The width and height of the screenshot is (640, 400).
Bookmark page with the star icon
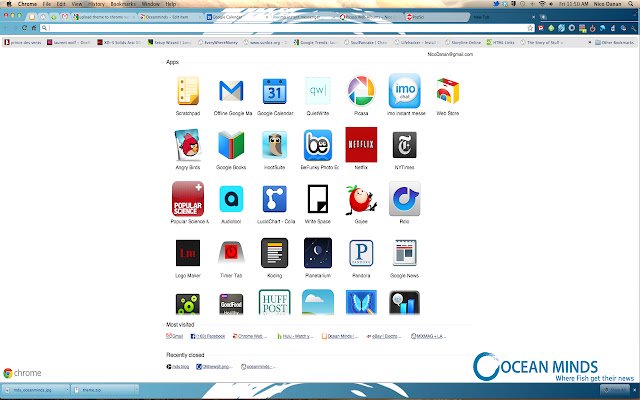pos(530,28)
